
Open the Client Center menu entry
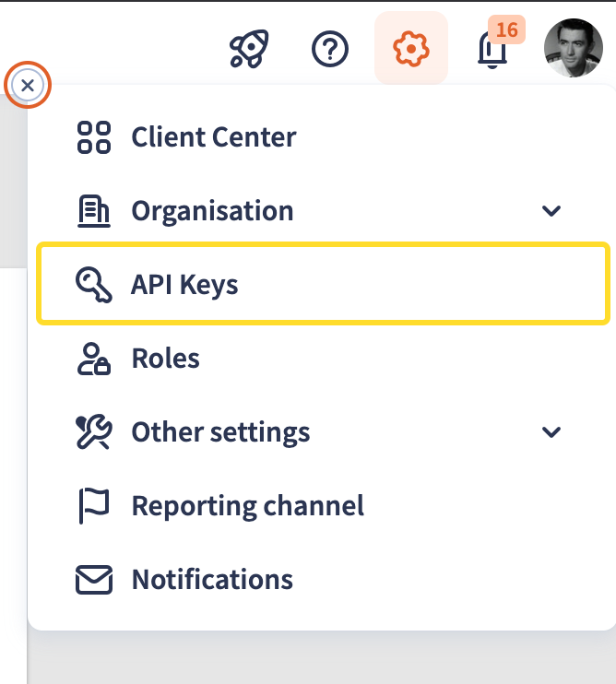click(x=214, y=137)
